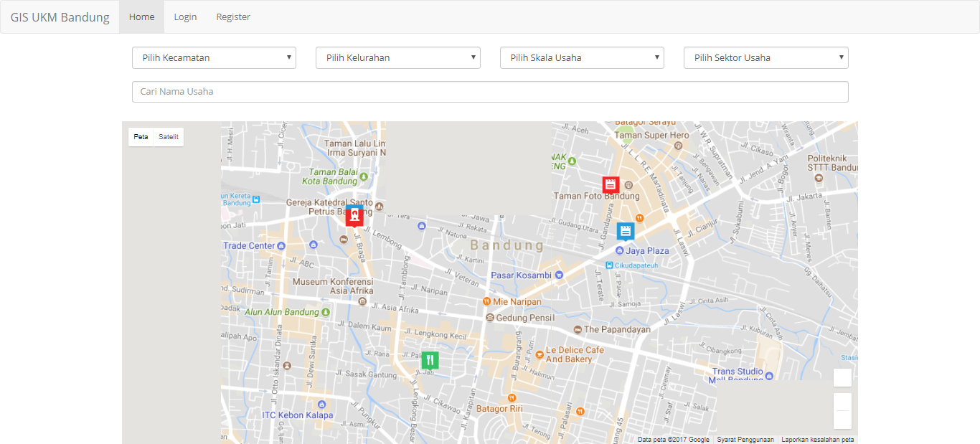Select the green restaurant marker on Jl. Jati
This screenshot has width=980, height=444.
pyautogui.click(x=430, y=361)
